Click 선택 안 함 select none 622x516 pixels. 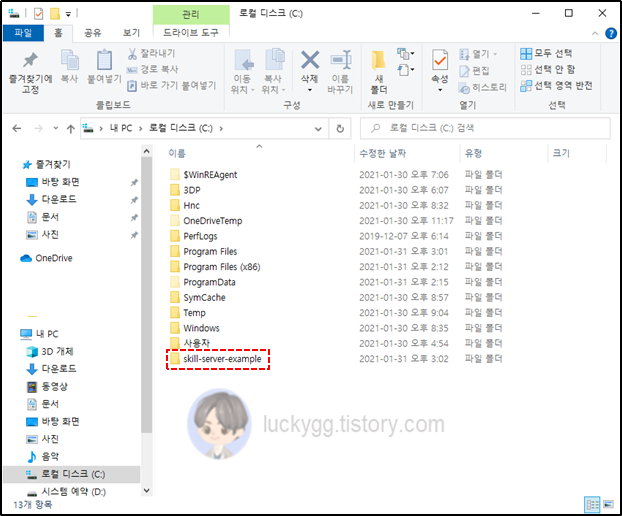click(x=548, y=69)
